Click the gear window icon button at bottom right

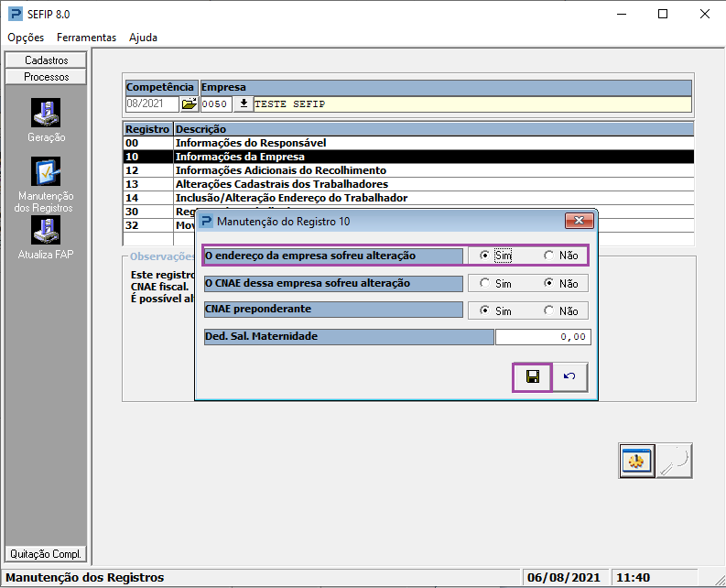636,461
